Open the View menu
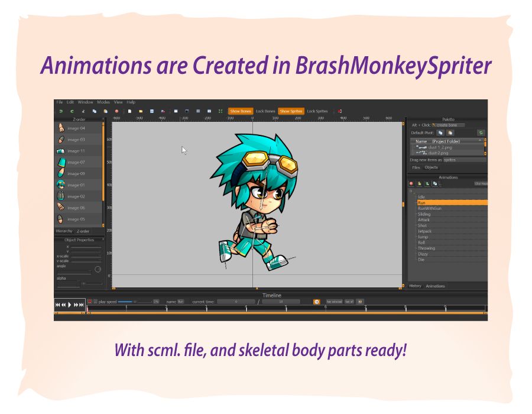532x414 pixels. coord(118,102)
